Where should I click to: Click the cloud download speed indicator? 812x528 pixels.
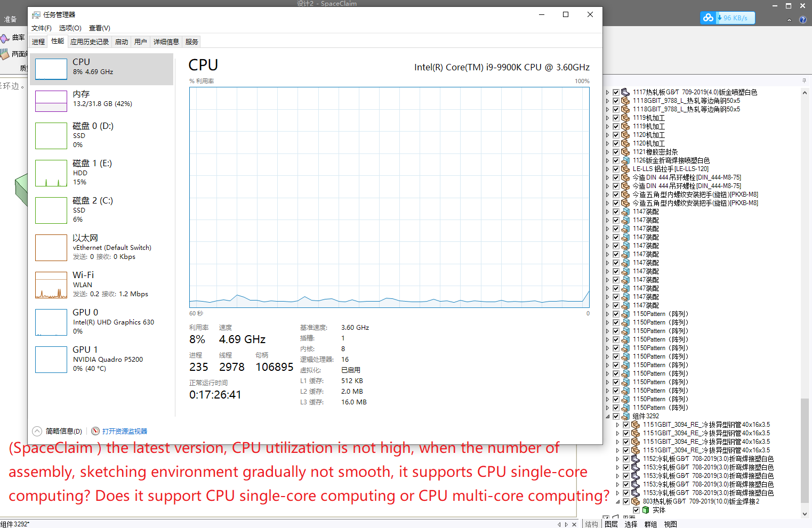pos(728,18)
